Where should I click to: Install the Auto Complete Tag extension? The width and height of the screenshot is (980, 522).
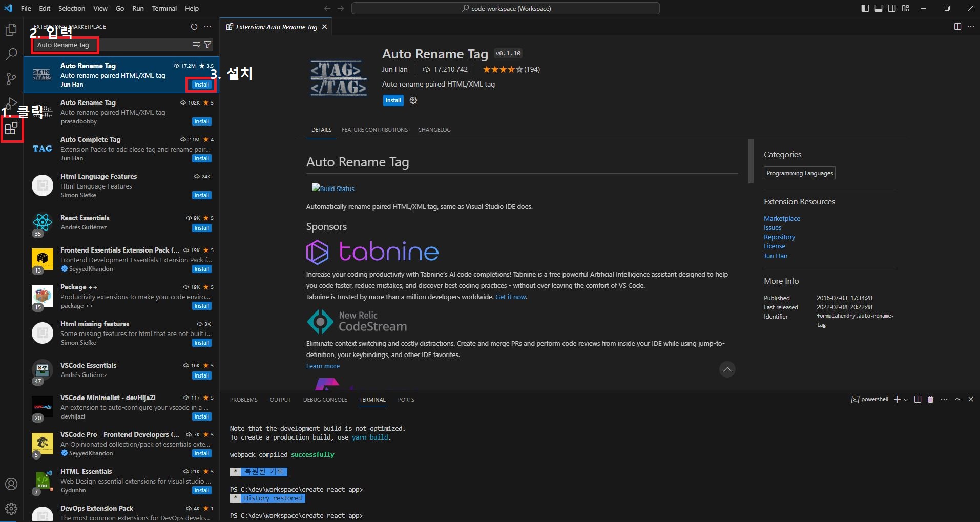point(201,158)
